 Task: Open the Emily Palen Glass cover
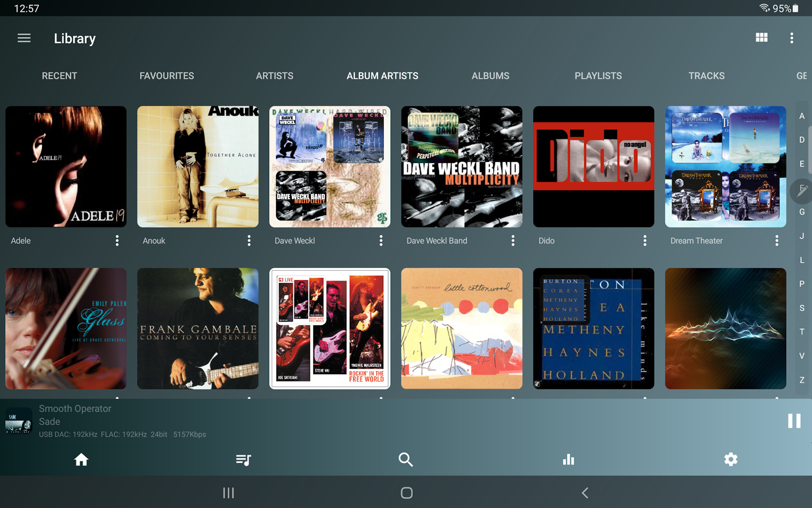pyautogui.click(x=66, y=329)
